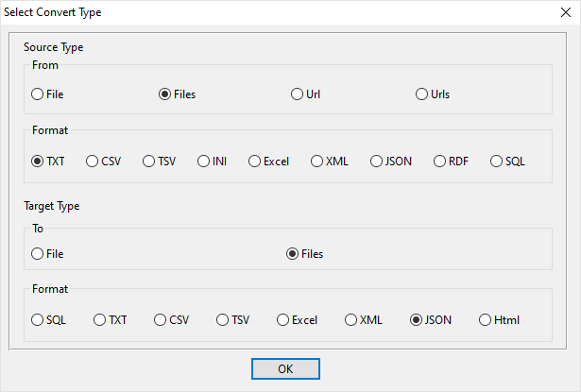Select File as the source type
581x392 pixels.
(x=38, y=94)
